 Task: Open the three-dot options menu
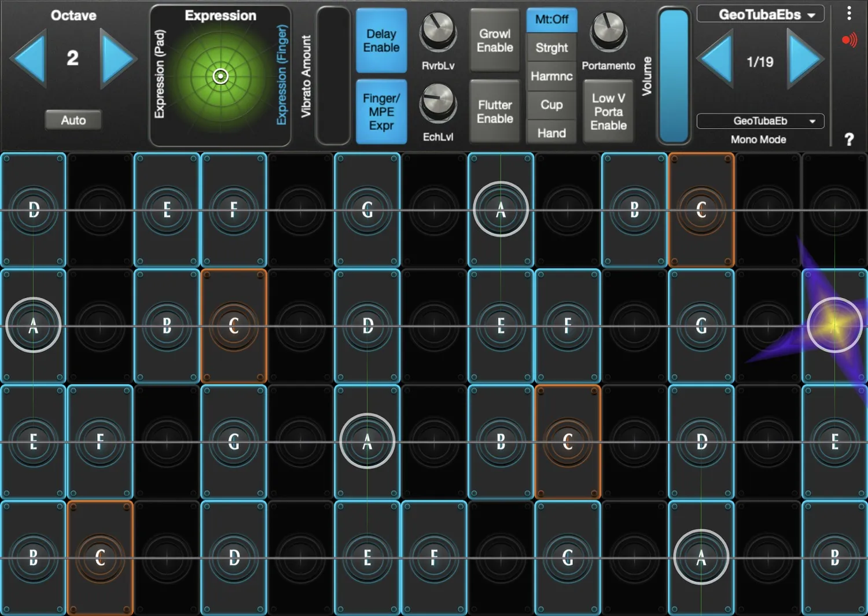coord(849,13)
